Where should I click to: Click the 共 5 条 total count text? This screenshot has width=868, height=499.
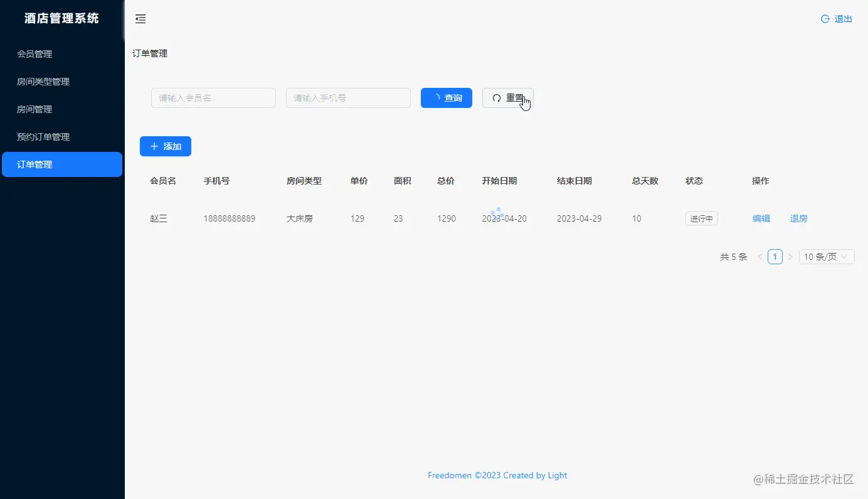click(734, 257)
